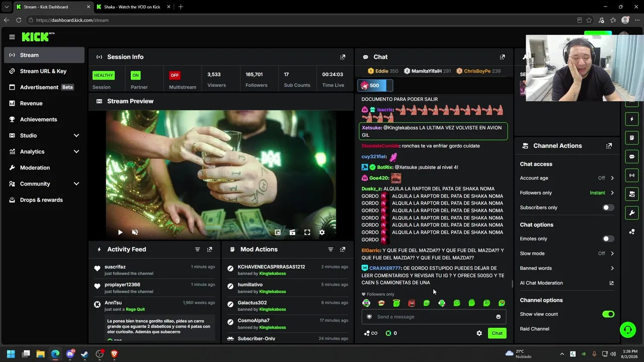This screenshot has height=362, width=644.
Task: Open the Mod Actions filter icon
Action: click(331, 249)
